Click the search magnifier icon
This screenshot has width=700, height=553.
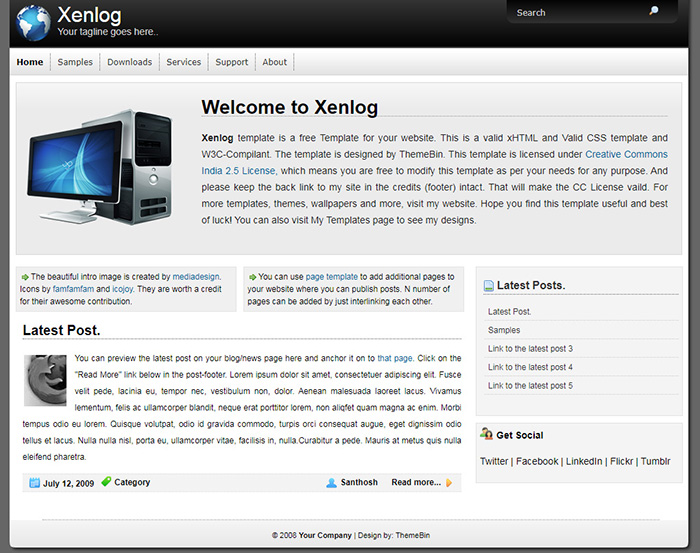[654, 11]
